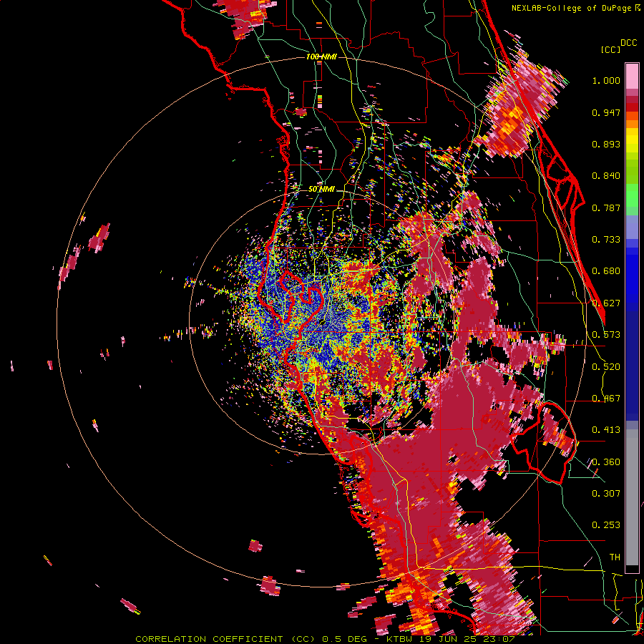Click the DCC product label above color bar

tap(629, 43)
